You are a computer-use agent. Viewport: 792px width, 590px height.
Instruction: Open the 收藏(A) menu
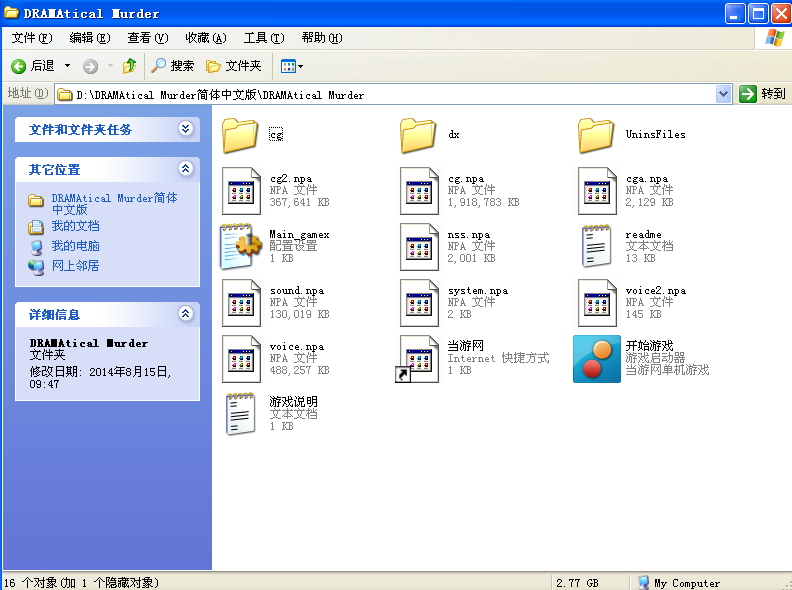[206, 38]
